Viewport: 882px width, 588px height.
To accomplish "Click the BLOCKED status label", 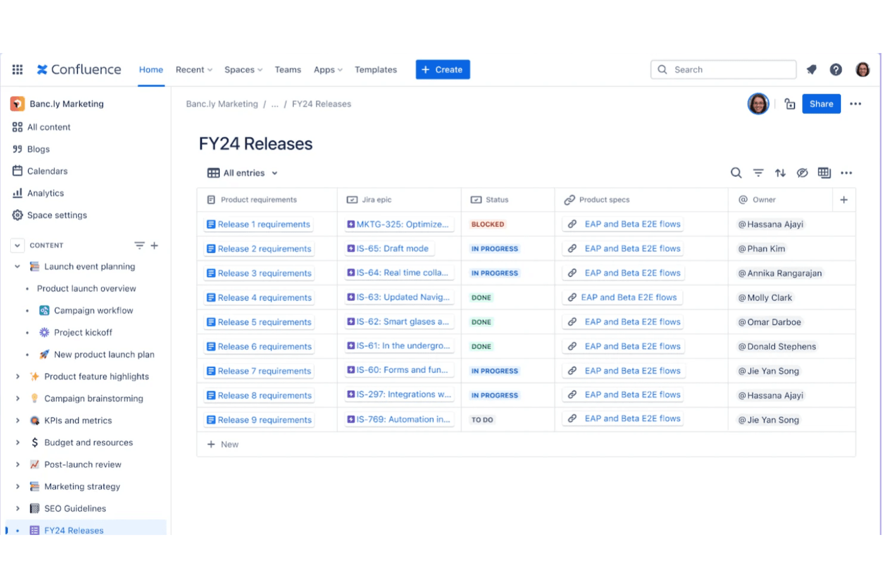I will click(x=487, y=225).
